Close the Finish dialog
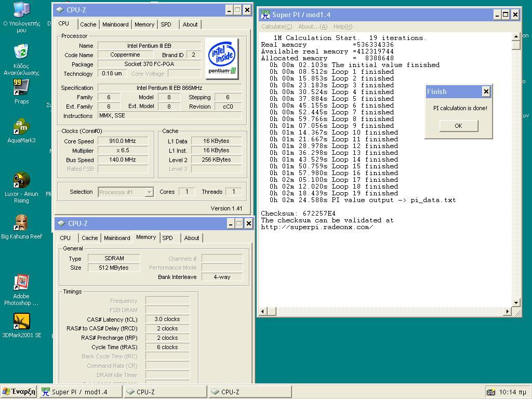Image resolution: width=532 pixels, height=399 pixels. [x=486, y=91]
